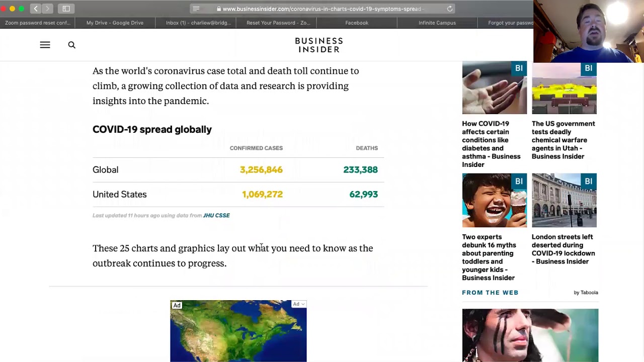Open the Inbox (1) bookmark
Image resolution: width=644 pixels, height=362 pixels.
[198, 23]
